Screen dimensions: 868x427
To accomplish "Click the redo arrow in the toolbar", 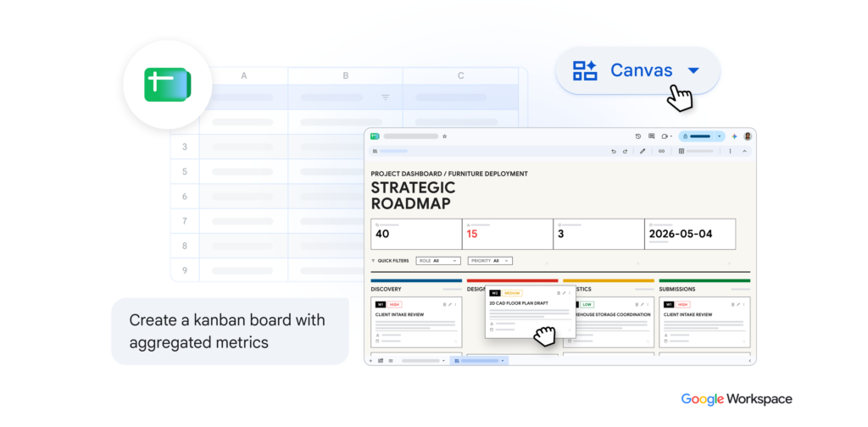I will coord(625,151).
